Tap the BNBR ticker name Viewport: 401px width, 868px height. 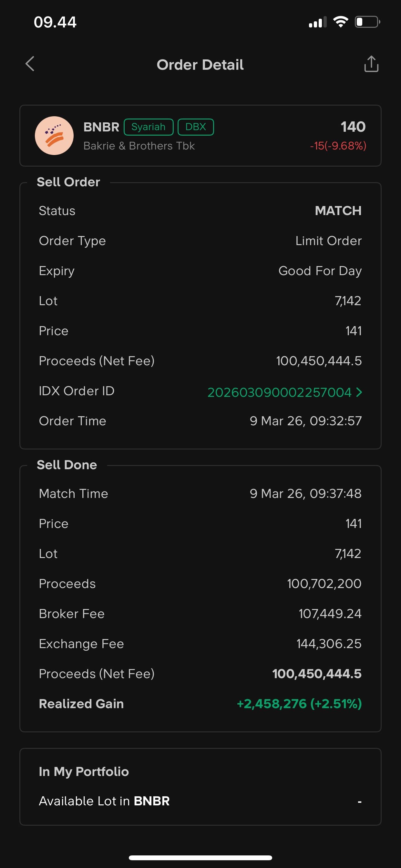[x=101, y=127]
